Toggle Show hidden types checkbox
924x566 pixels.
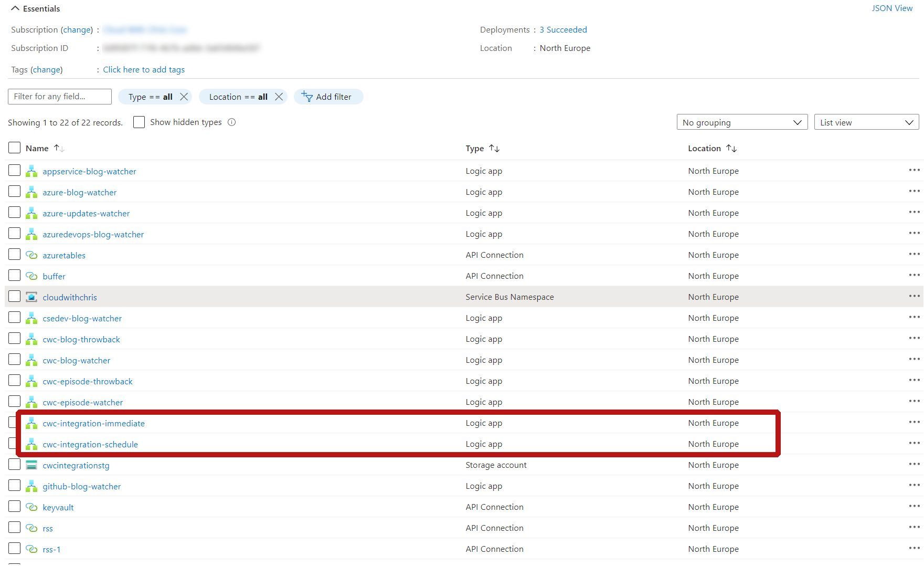coord(139,122)
